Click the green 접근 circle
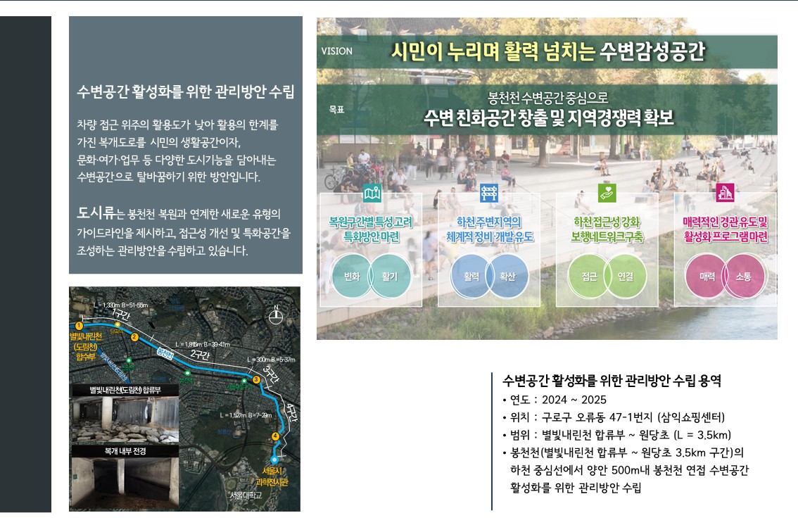 click(x=589, y=277)
